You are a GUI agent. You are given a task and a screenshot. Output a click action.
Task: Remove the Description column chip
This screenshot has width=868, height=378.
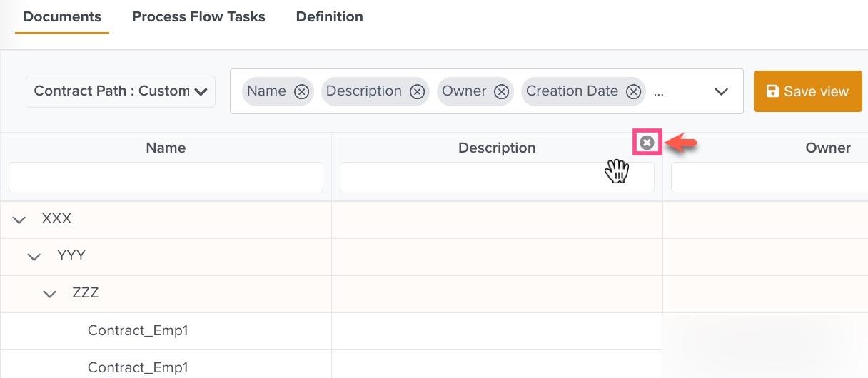coord(418,91)
